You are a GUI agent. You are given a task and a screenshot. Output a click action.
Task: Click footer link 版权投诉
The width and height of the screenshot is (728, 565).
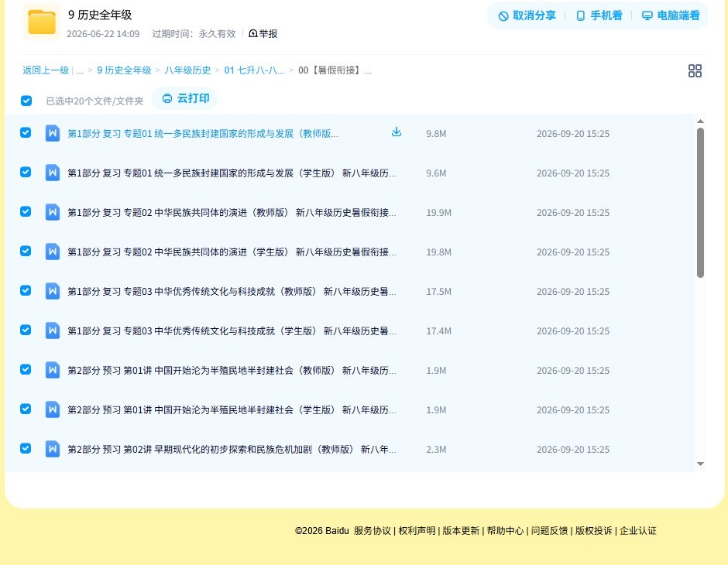pos(593,531)
